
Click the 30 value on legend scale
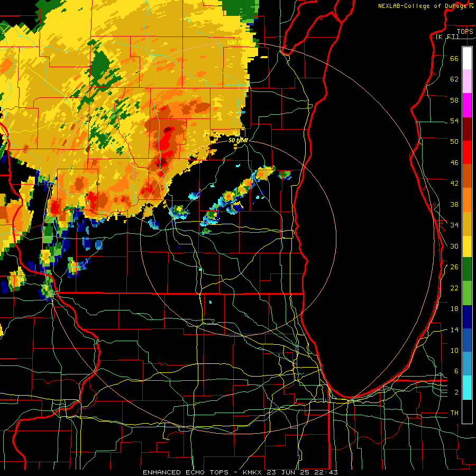(x=454, y=246)
